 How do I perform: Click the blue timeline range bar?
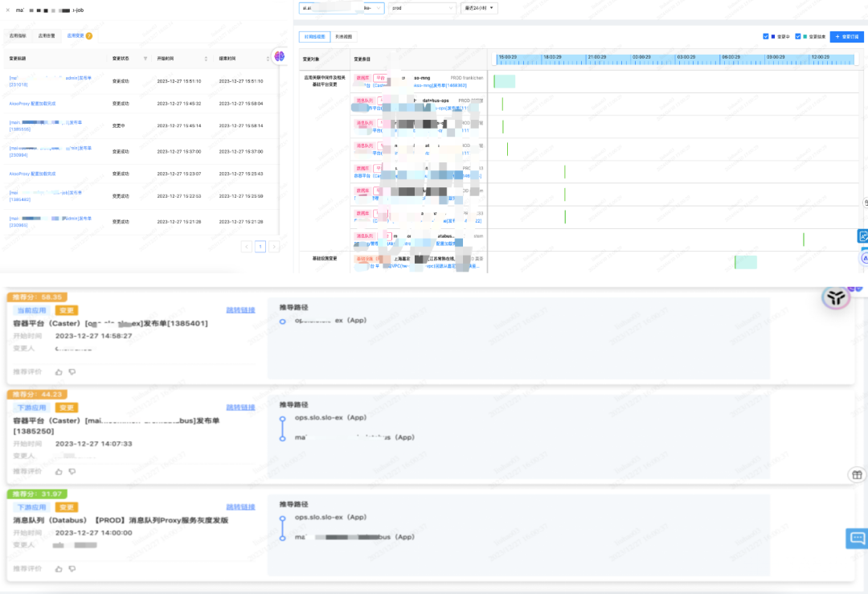click(x=675, y=59)
